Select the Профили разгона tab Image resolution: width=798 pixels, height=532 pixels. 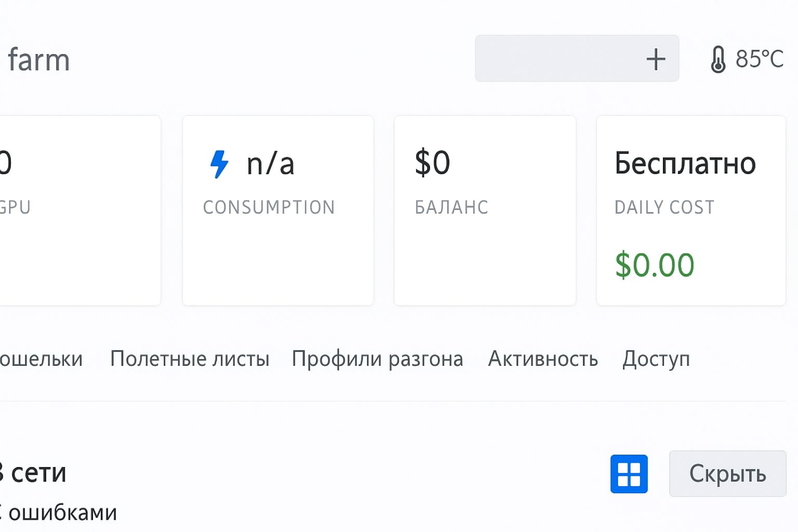pos(378,358)
